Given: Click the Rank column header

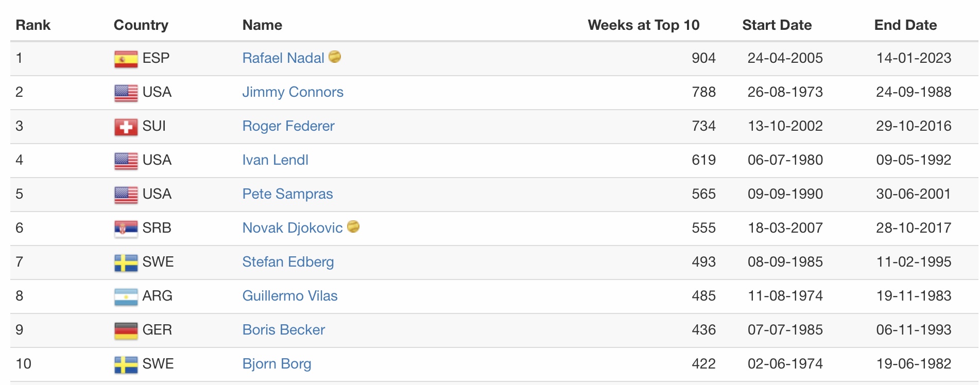Looking at the screenshot, I should tap(33, 25).
